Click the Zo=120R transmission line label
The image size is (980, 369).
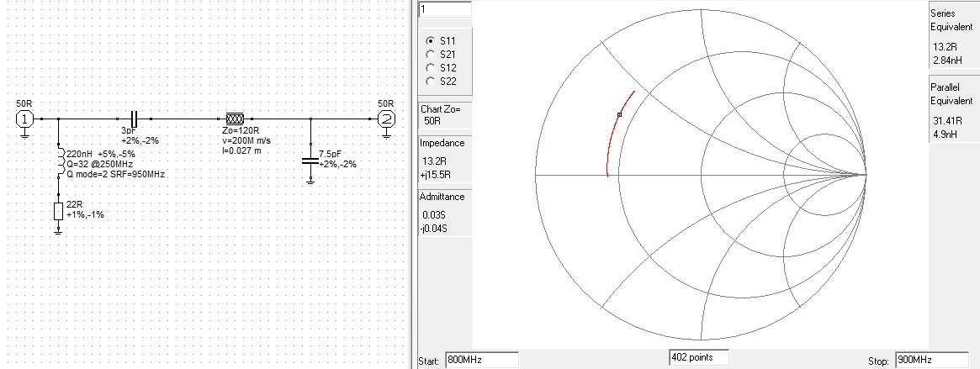(240, 131)
